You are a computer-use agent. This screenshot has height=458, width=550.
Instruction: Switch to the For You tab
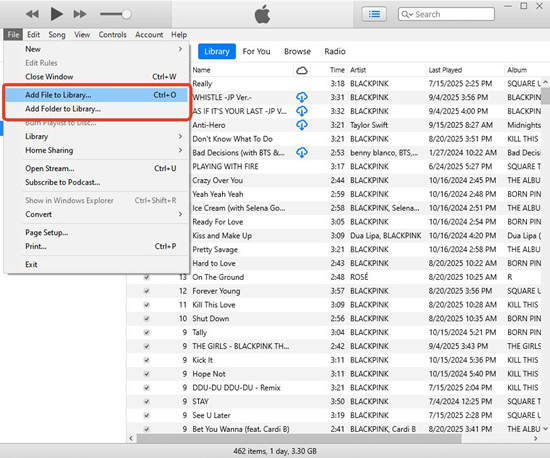256,52
